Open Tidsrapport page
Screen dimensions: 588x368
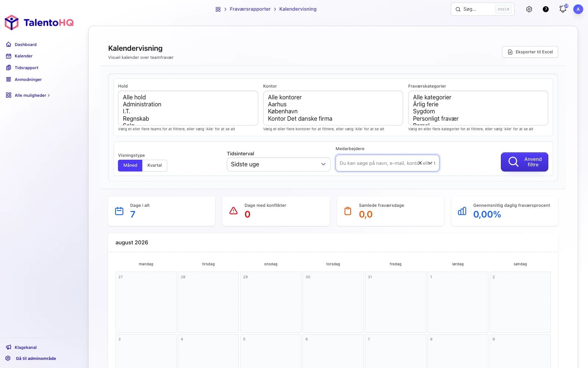point(26,68)
